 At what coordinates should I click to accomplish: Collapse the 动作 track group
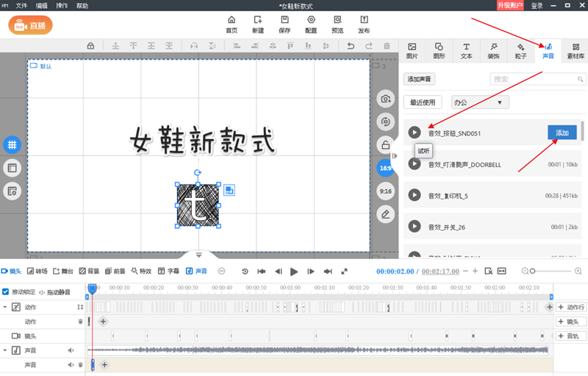point(5,307)
